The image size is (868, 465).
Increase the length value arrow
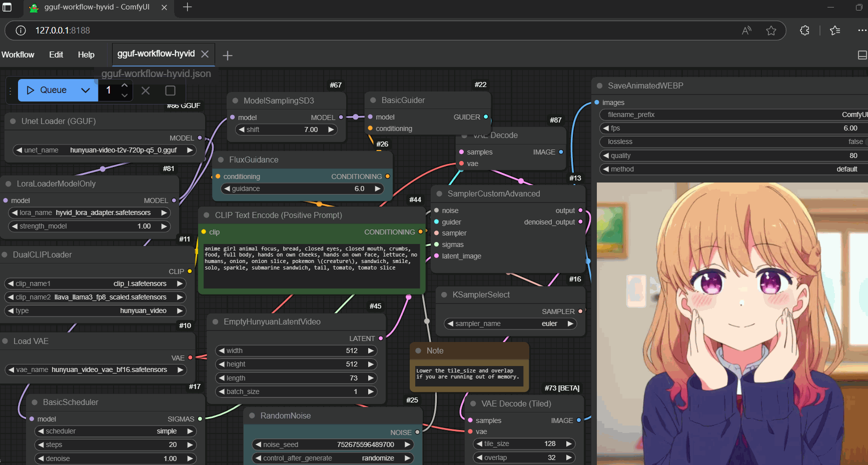[x=371, y=378]
